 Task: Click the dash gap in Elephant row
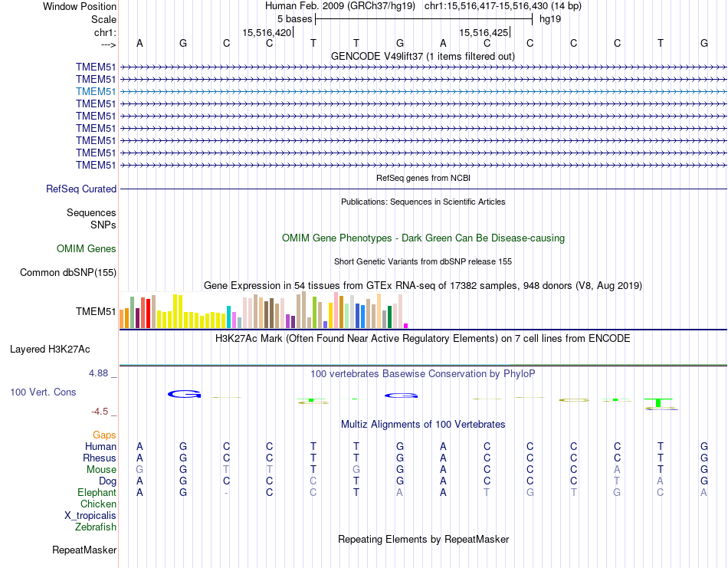(x=226, y=493)
